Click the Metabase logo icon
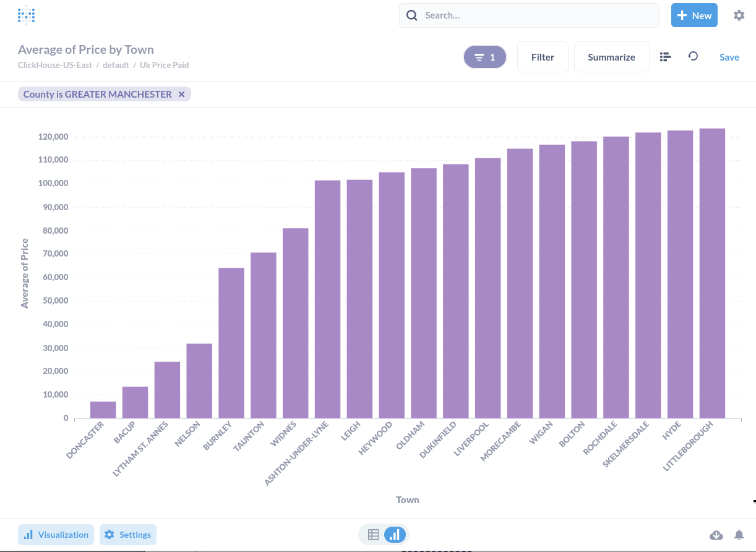756x552 pixels. (x=25, y=14)
